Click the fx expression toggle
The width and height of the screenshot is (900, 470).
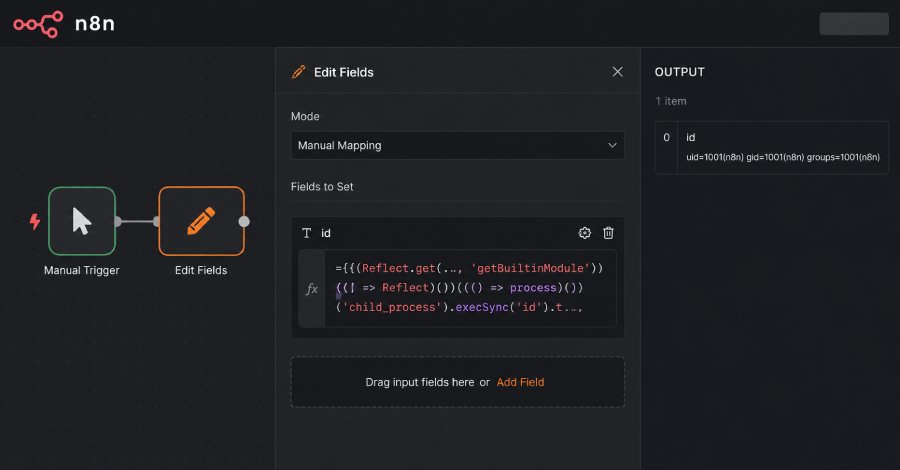tap(312, 289)
